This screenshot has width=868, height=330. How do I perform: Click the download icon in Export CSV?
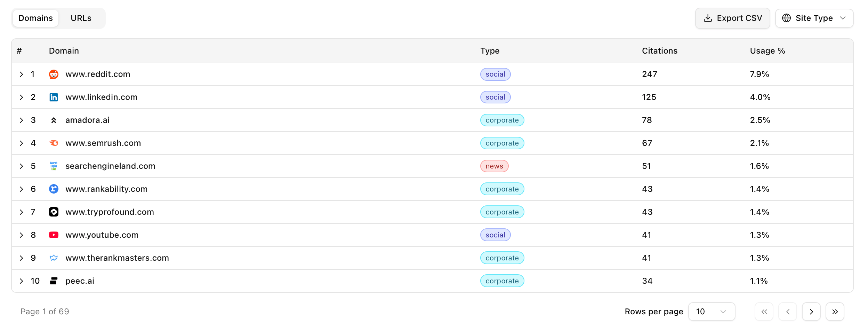(708, 18)
